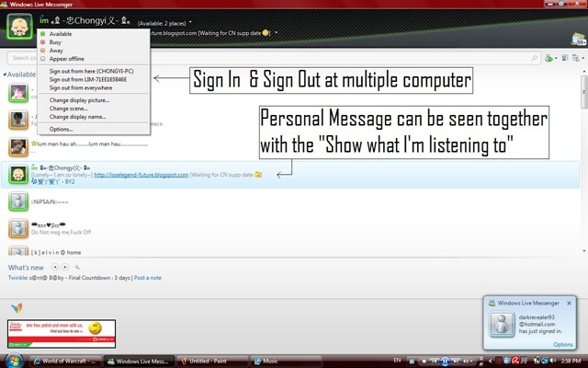Click the magnifier icon beside What's new
This screenshot has width=588, height=368.
(77, 268)
